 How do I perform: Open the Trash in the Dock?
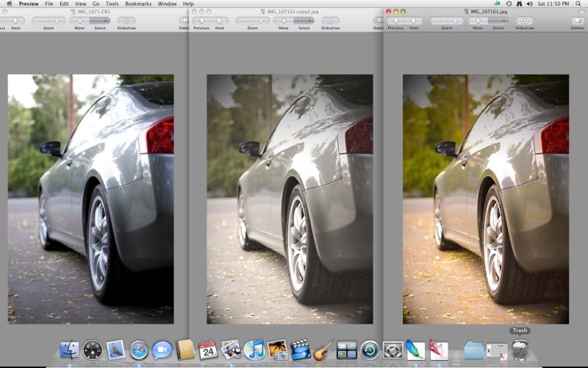(520, 350)
